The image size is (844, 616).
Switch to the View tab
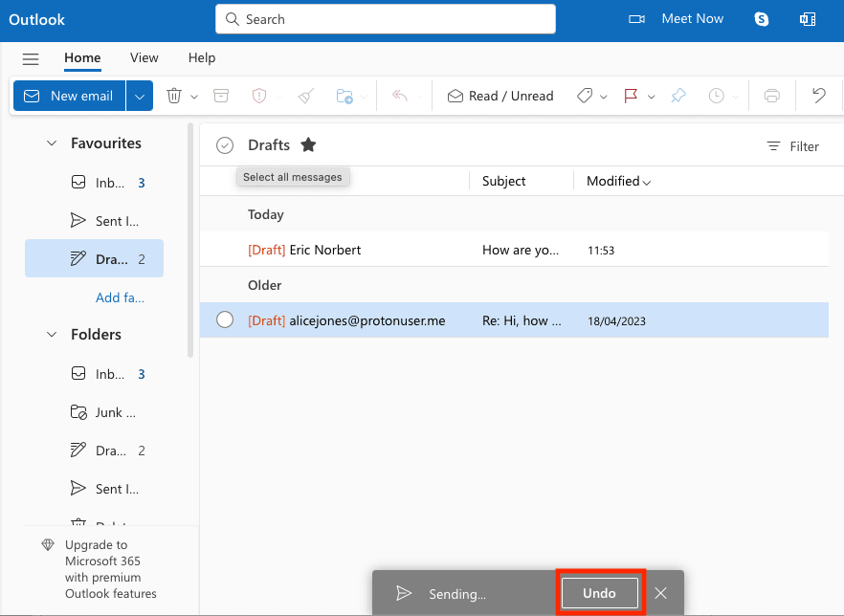click(144, 57)
